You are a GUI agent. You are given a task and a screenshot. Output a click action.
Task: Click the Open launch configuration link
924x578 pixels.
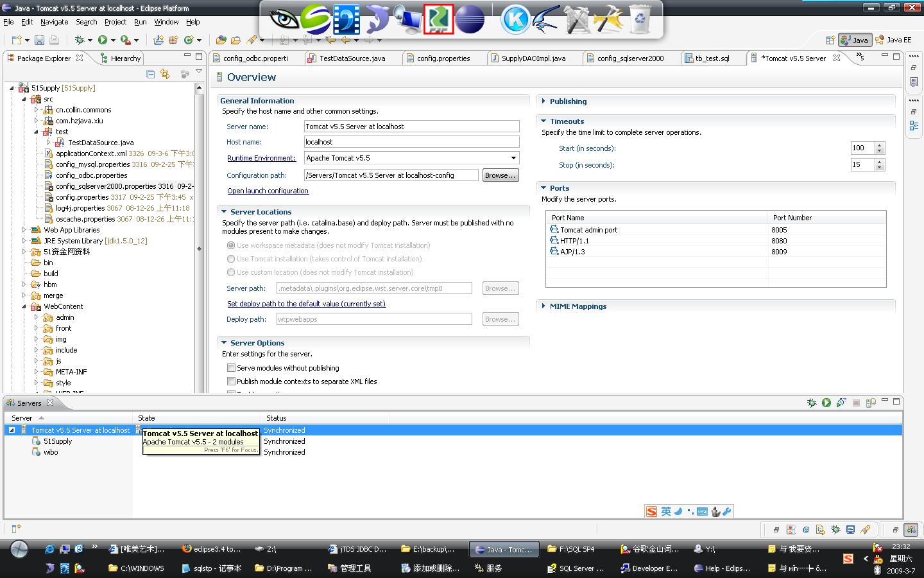click(268, 191)
